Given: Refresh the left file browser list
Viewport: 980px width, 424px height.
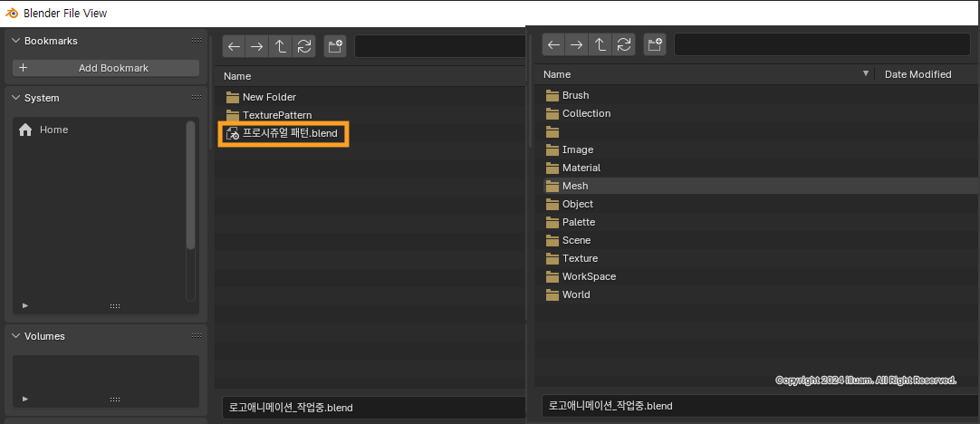Looking at the screenshot, I should point(304,46).
